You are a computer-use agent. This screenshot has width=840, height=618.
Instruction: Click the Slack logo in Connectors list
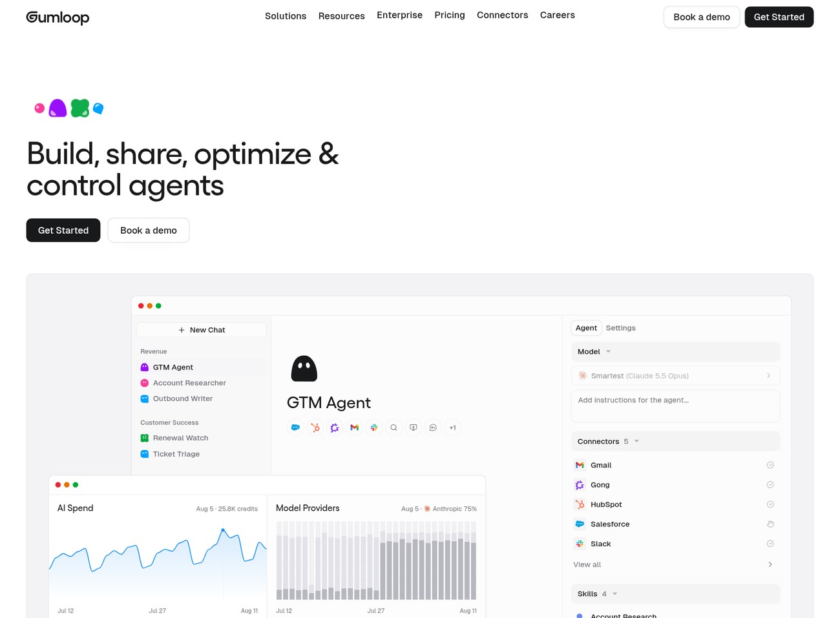(580, 544)
